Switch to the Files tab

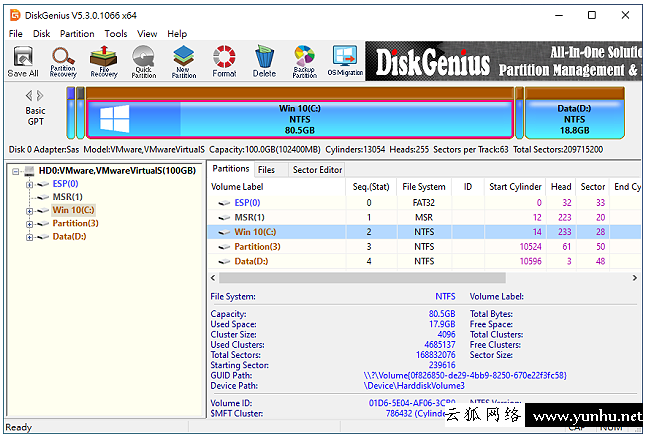266,170
